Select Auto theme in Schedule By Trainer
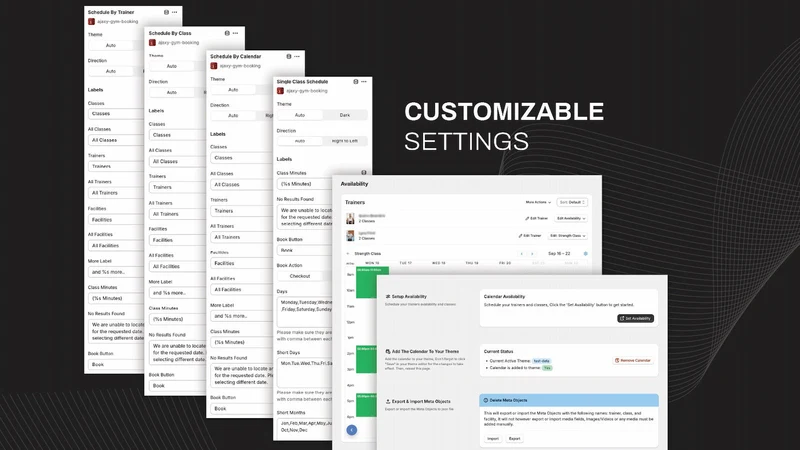 [x=111, y=45]
